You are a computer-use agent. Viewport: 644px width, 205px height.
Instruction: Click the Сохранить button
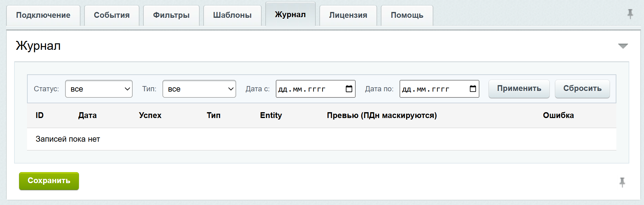click(x=49, y=181)
